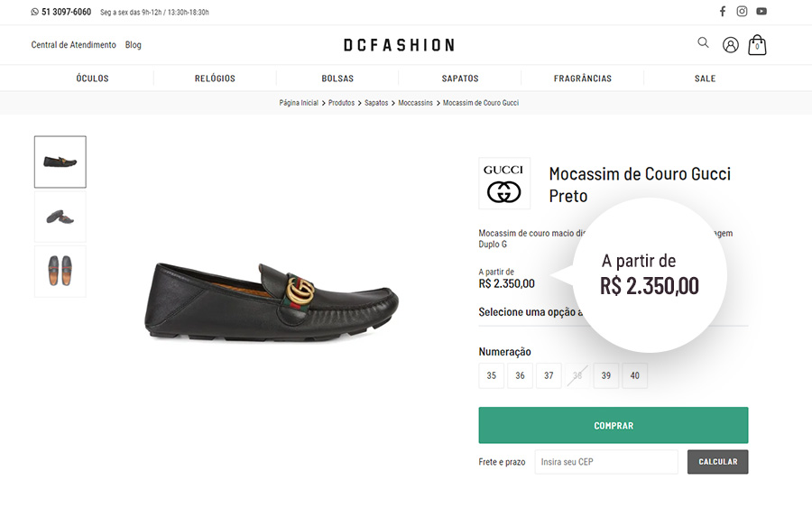
Task: Open the SALE menu category
Action: 705,79
